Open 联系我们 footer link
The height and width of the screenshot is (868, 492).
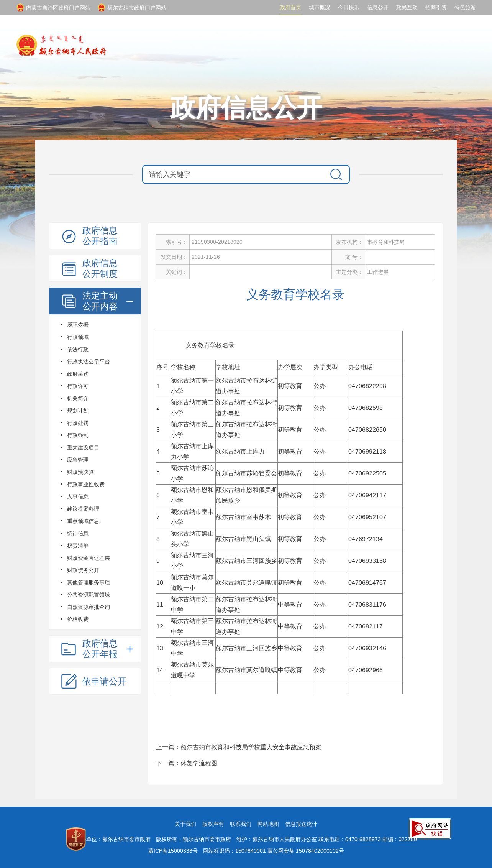[241, 824]
